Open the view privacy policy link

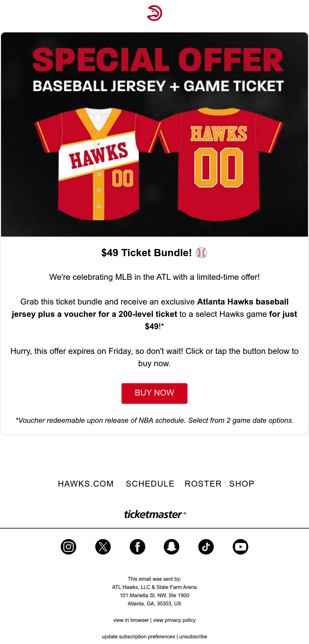(x=174, y=620)
